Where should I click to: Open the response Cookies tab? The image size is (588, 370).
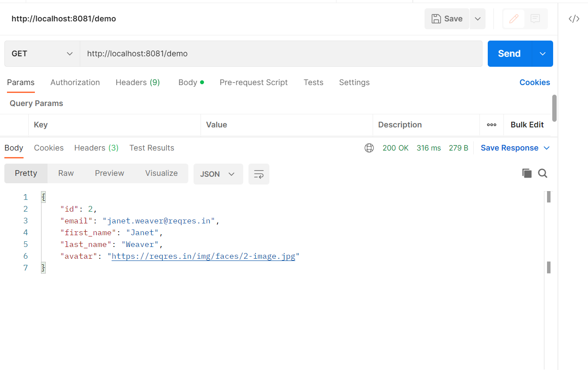pos(49,148)
